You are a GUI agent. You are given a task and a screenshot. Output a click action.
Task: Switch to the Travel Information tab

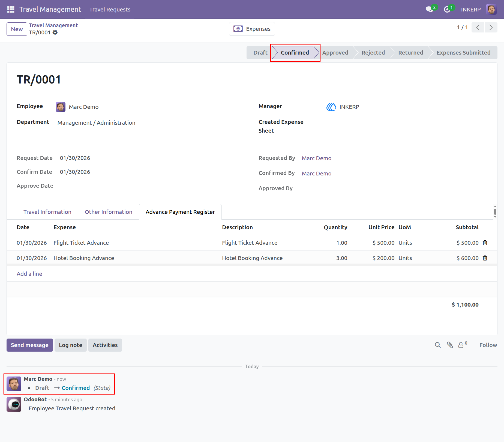pos(47,212)
